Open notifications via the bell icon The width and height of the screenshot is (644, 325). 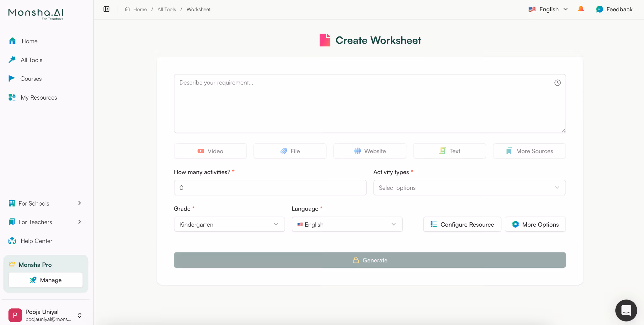580,9
